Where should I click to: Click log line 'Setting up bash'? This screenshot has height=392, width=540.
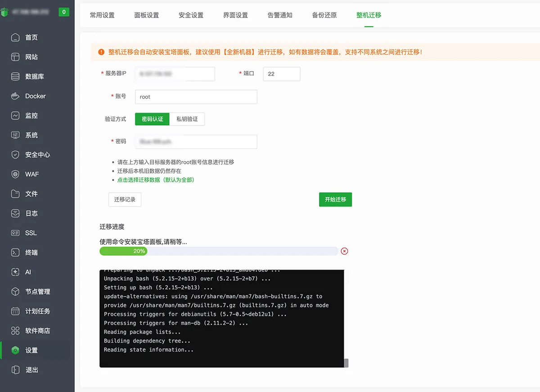point(158,287)
